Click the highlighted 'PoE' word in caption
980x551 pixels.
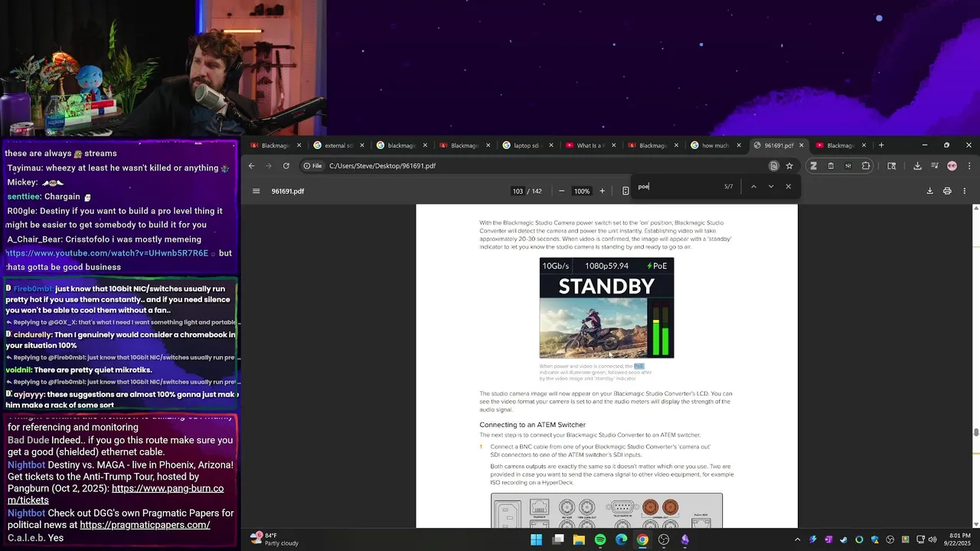click(639, 367)
